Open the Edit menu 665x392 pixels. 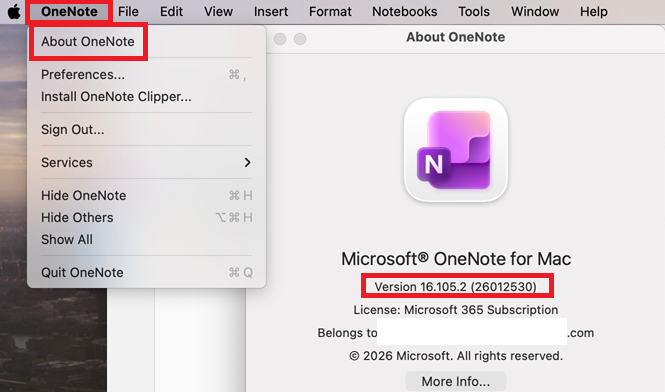tap(171, 11)
